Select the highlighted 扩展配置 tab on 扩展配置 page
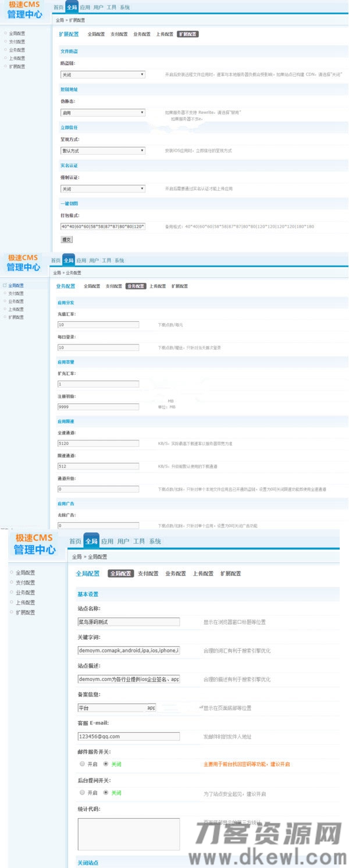The width and height of the screenshot is (349, 868). click(x=188, y=34)
